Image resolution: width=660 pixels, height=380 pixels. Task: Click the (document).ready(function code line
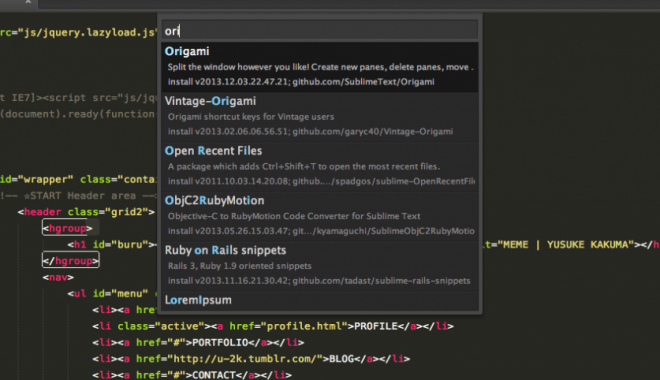coord(78,114)
